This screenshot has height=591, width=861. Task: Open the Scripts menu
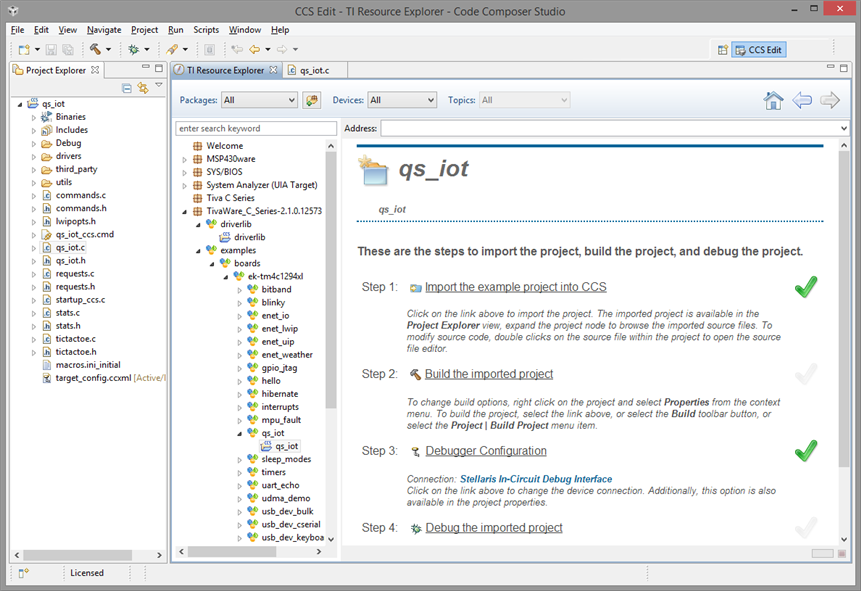[x=206, y=30]
